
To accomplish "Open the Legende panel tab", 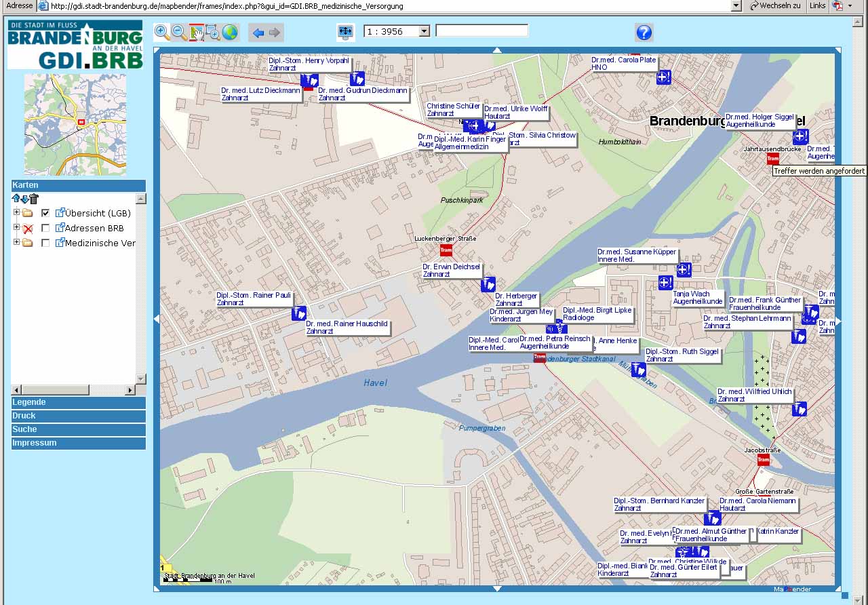I will click(78, 402).
